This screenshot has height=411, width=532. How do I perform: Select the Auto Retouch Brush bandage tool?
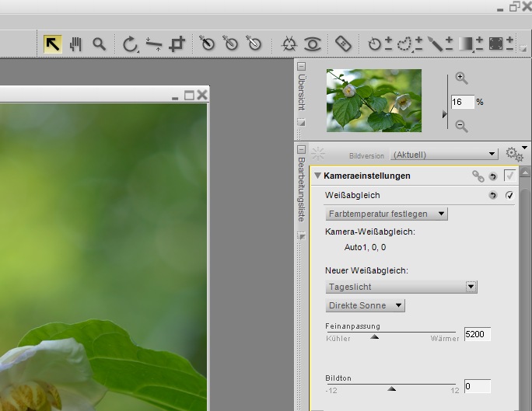pyautogui.click(x=343, y=44)
